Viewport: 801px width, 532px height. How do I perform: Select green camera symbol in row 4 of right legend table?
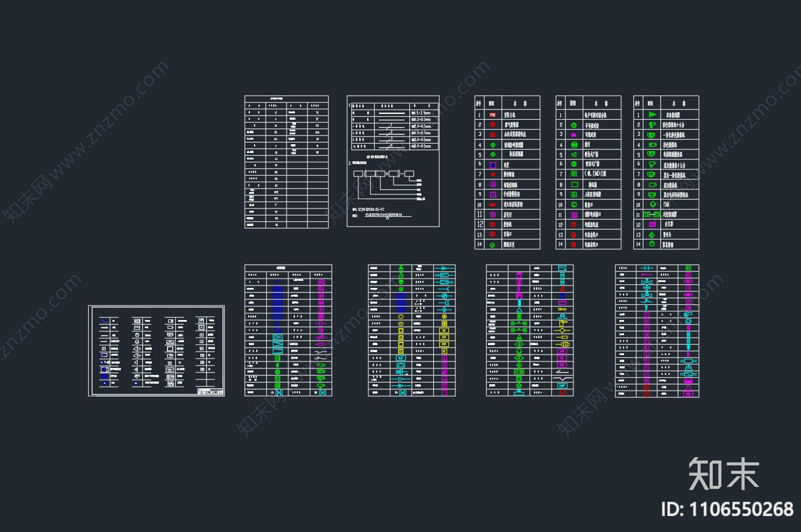click(x=652, y=144)
